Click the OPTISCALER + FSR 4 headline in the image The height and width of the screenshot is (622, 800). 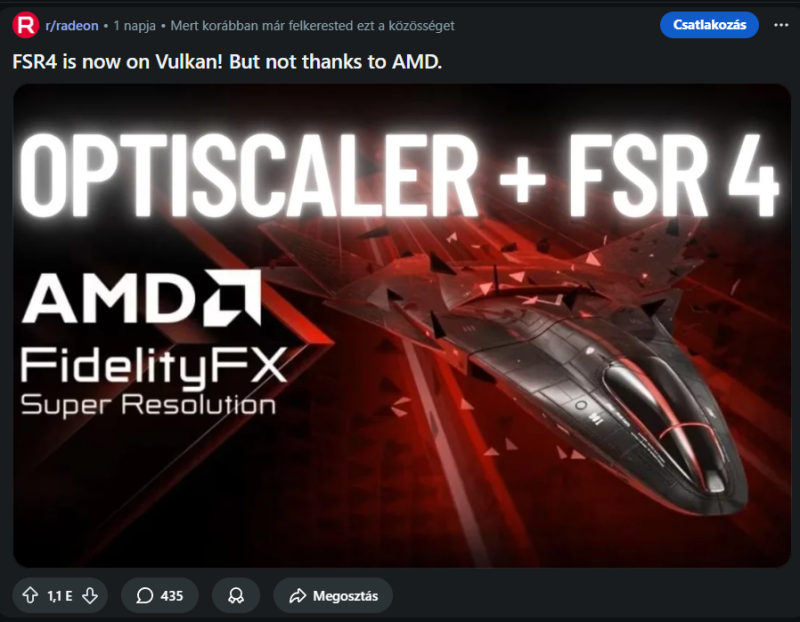[400, 176]
